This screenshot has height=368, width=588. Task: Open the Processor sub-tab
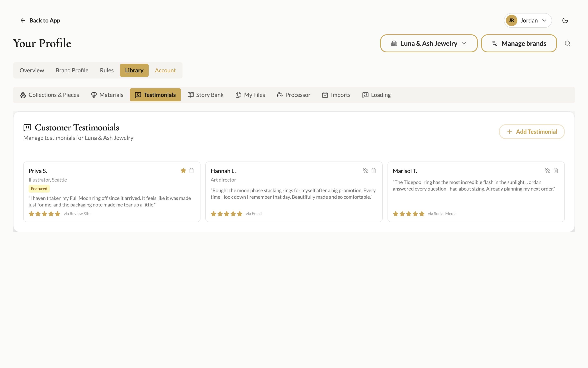(x=294, y=95)
